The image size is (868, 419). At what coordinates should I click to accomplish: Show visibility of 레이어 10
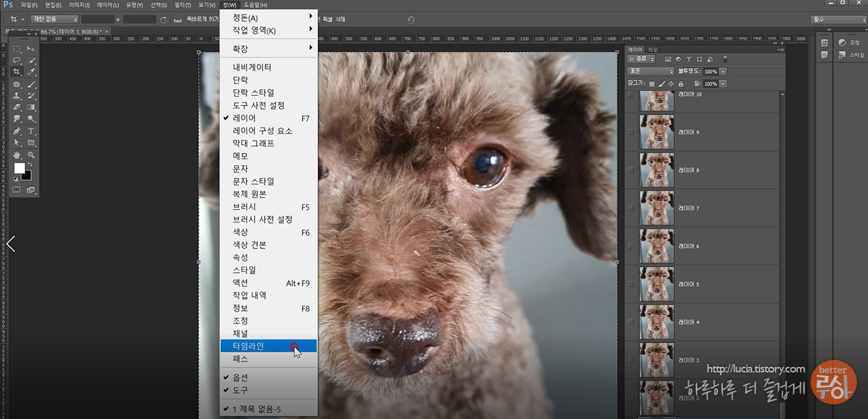pos(631,95)
